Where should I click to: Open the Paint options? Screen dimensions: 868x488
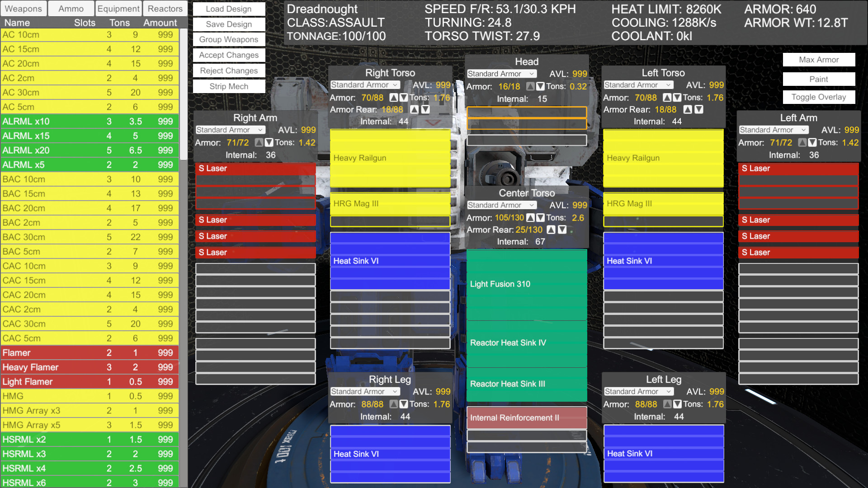818,79
